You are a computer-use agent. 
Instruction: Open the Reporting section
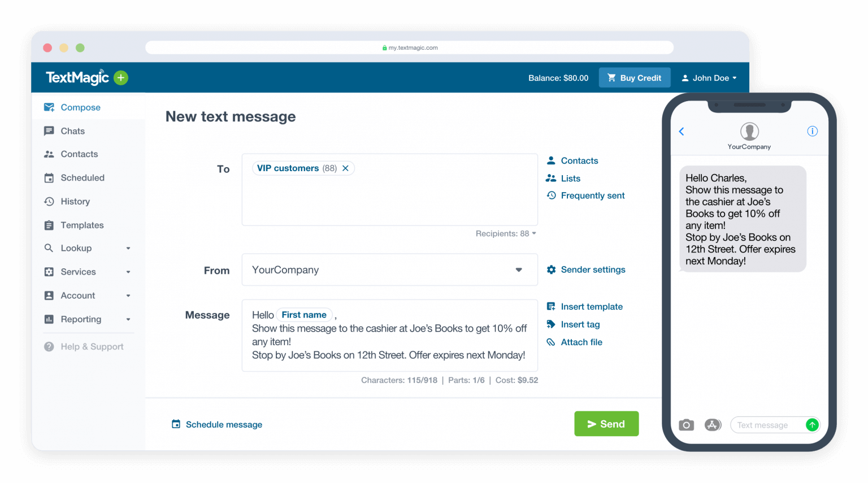pos(80,319)
